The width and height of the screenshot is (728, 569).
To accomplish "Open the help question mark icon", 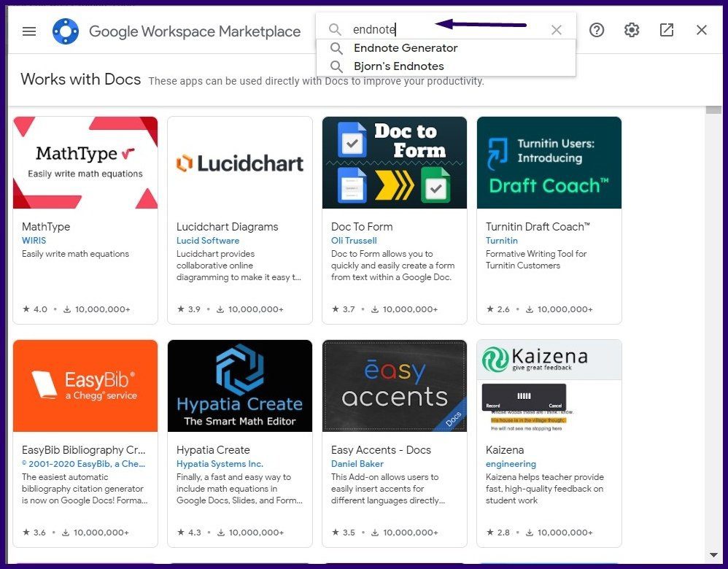I will (597, 30).
